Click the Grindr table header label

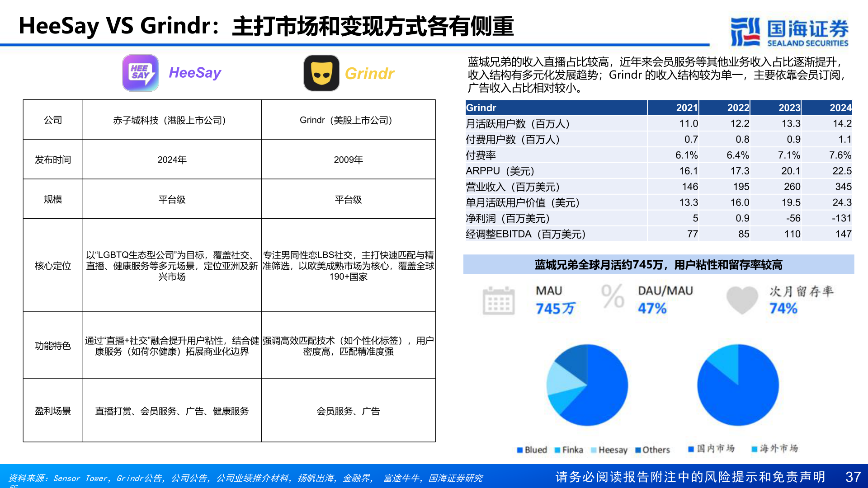coord(481,108)
